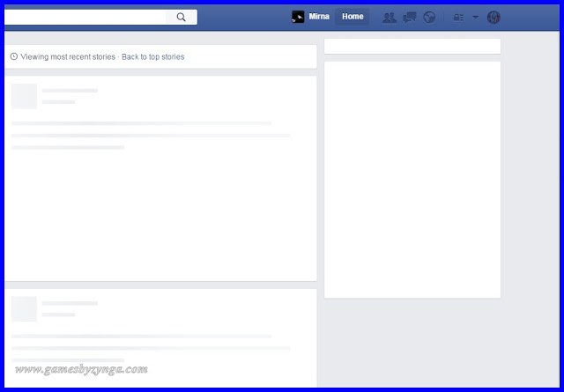This screenshot has width=564, height=392.
Task: Click the round red avatar icon
Action: click(x=493, y=18)
